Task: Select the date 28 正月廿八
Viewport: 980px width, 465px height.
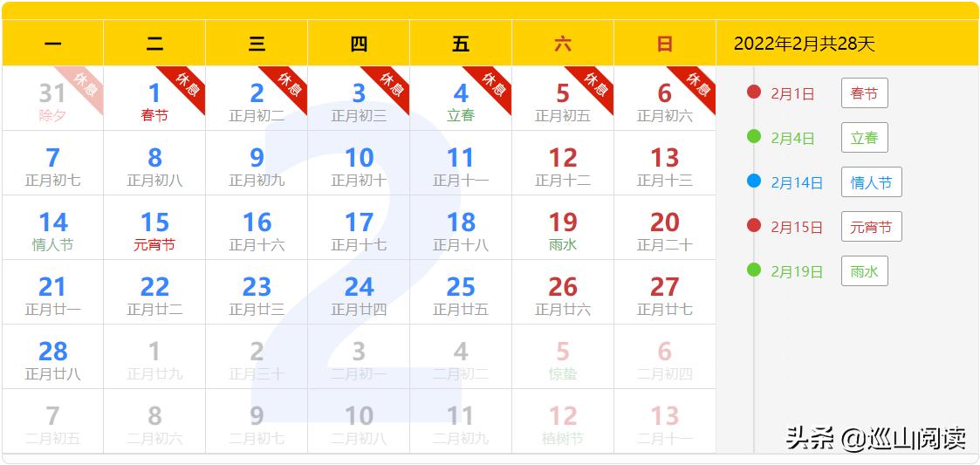Action: (x=53, y=356)
